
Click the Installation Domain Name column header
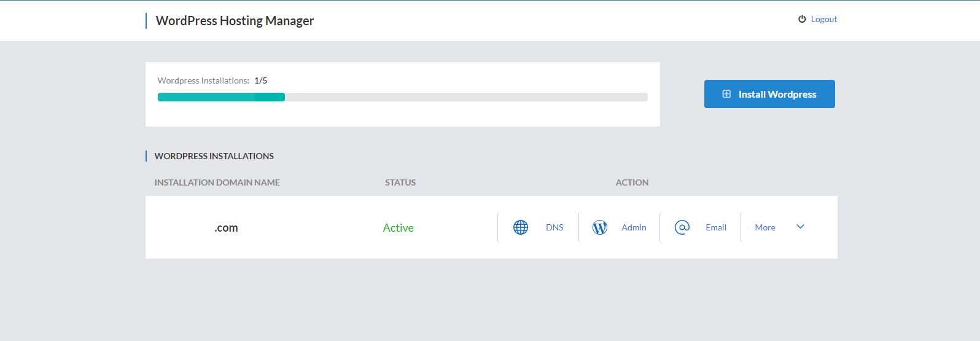coord(217,182)
